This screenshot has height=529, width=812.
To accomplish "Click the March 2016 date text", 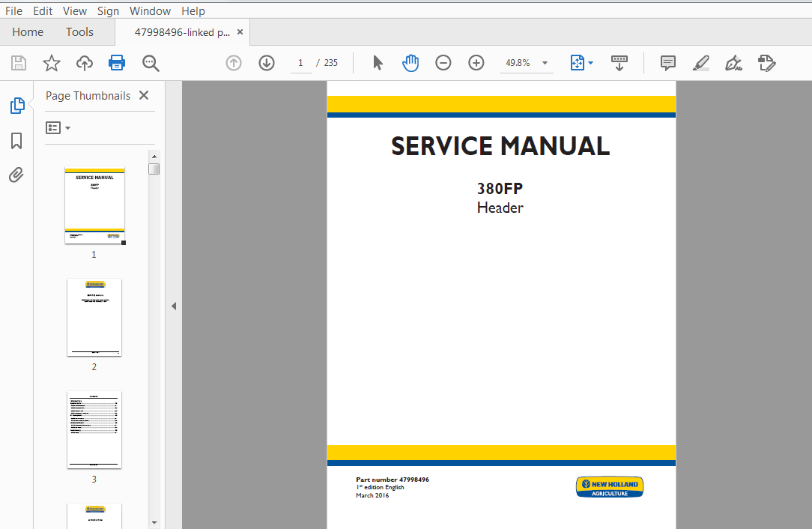I will pos(372,495).
